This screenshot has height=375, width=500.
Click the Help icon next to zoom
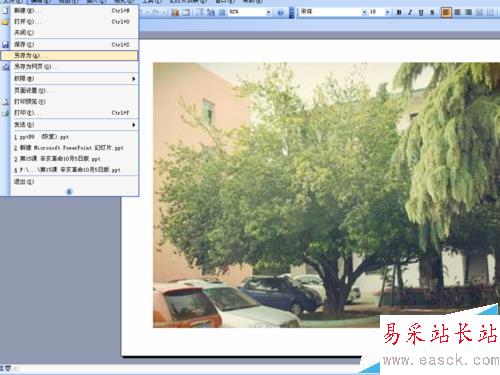[281, 12]
